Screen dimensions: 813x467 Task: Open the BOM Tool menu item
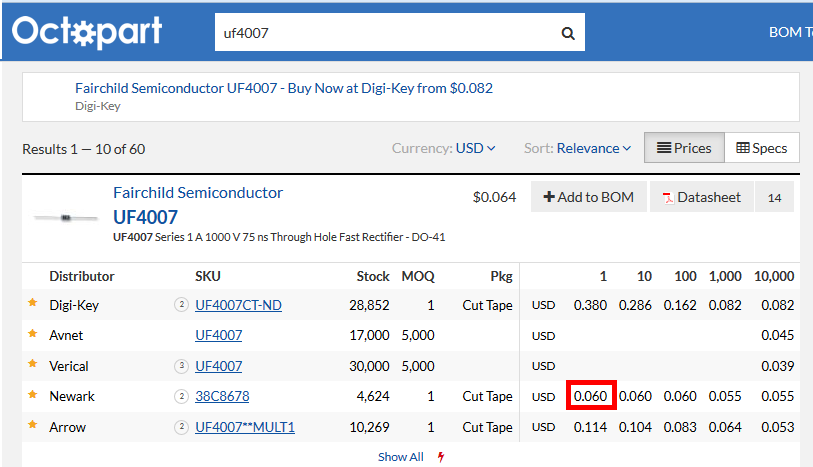(x=790, y=32)
